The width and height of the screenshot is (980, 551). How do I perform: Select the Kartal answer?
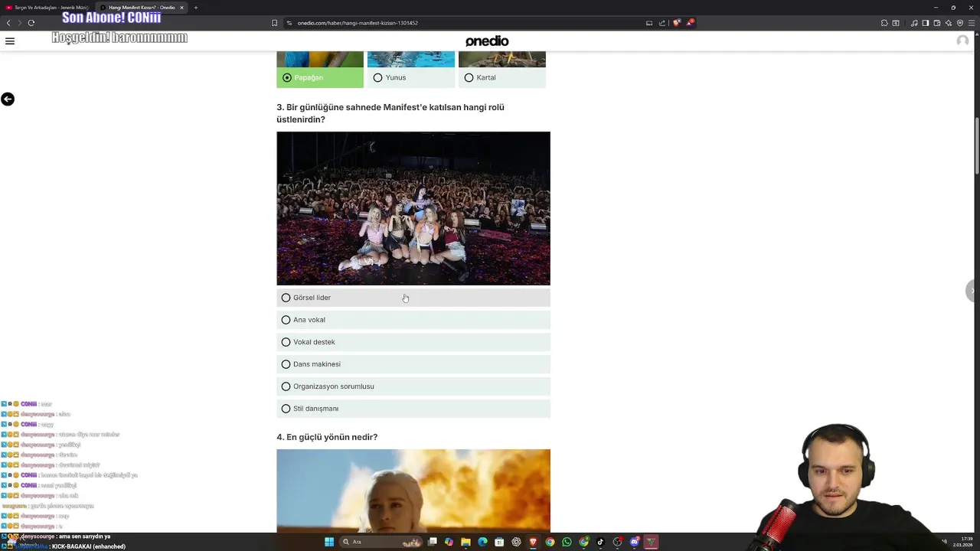coord(502,77)
